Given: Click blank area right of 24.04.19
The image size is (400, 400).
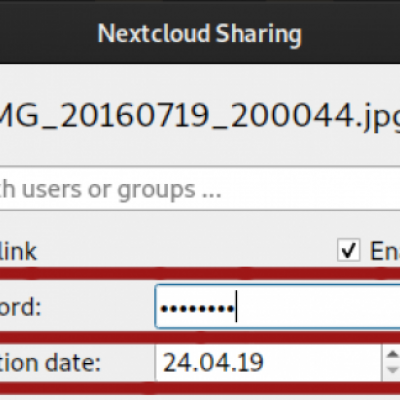Looking at the screenshot, I should point(322,363).
